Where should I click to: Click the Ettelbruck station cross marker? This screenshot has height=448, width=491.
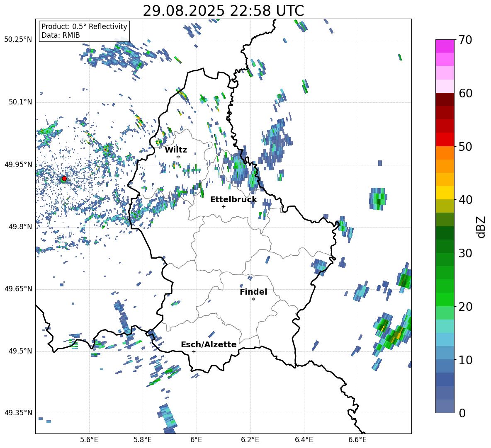pos(224,206)
